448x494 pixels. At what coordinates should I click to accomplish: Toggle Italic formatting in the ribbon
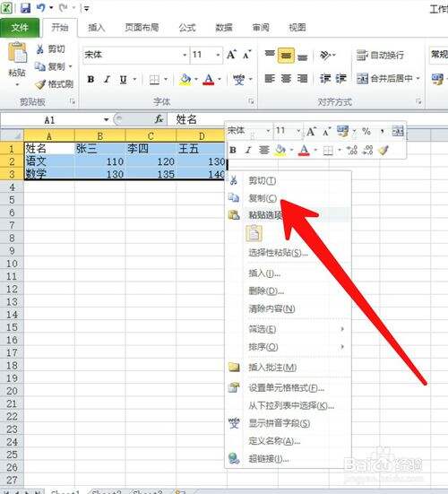click(x=107, y=80)
